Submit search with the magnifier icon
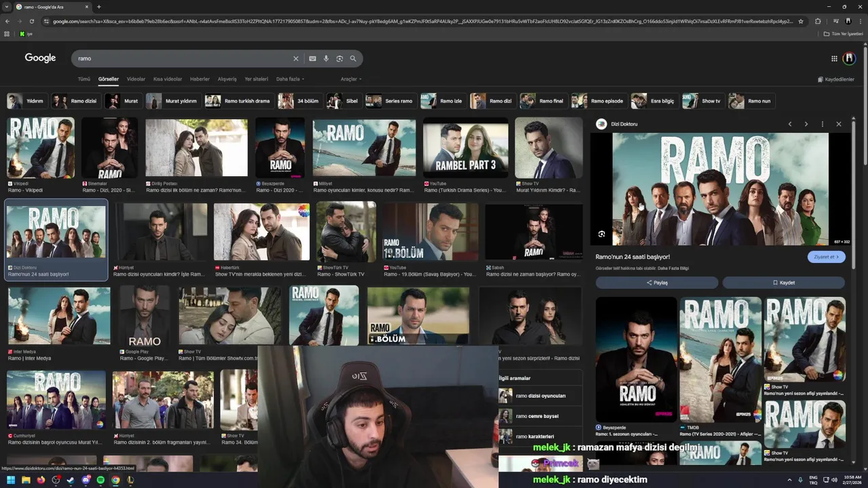868x488 pixels. click(x=353, y=58)
